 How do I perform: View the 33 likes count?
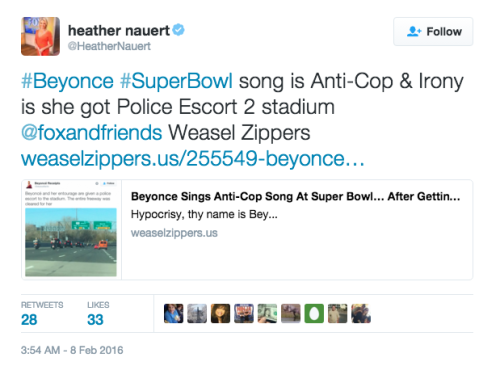click(95, 320)
